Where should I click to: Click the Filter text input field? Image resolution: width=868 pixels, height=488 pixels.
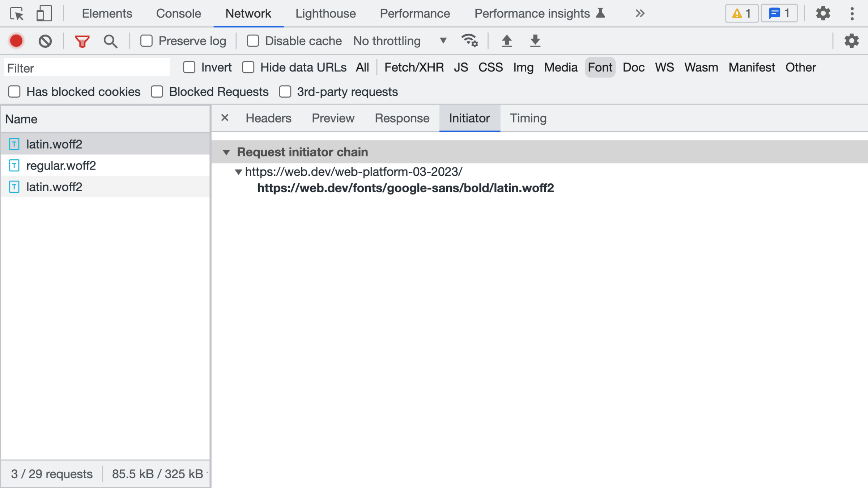(87, 68)
